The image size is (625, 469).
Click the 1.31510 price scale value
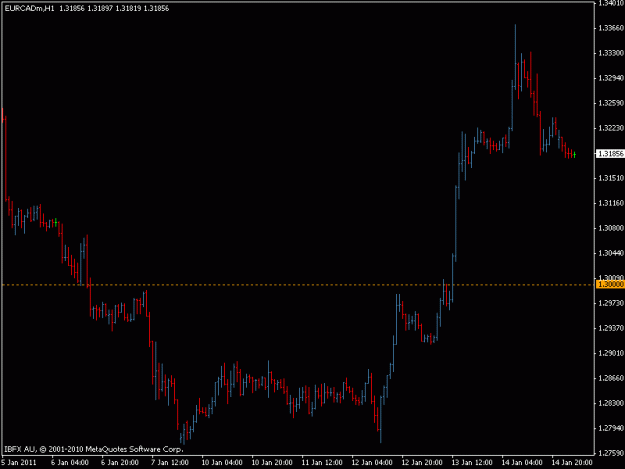[611, 178]
